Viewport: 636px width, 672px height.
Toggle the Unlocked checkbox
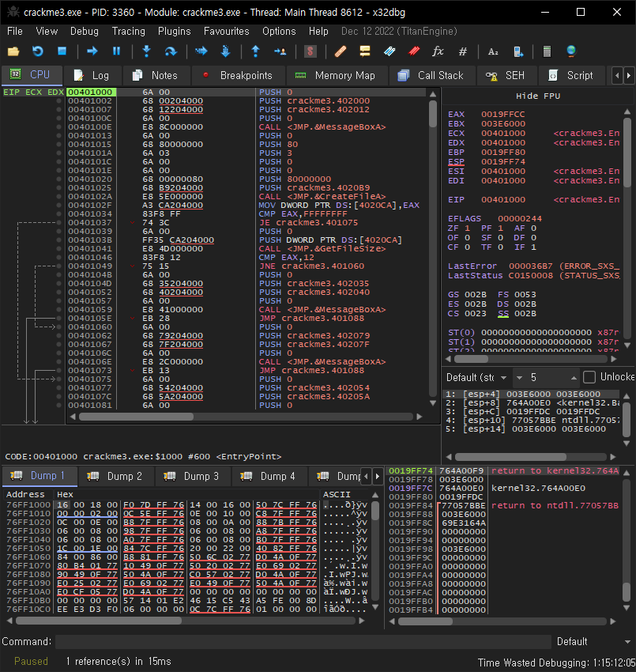pos(589,377)
